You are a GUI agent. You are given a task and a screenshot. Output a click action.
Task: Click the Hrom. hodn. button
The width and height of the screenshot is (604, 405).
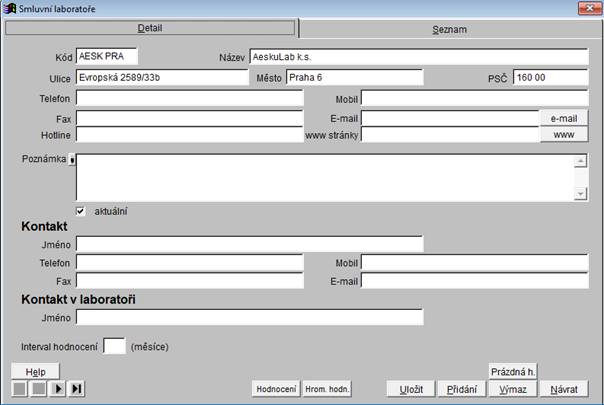327,389
